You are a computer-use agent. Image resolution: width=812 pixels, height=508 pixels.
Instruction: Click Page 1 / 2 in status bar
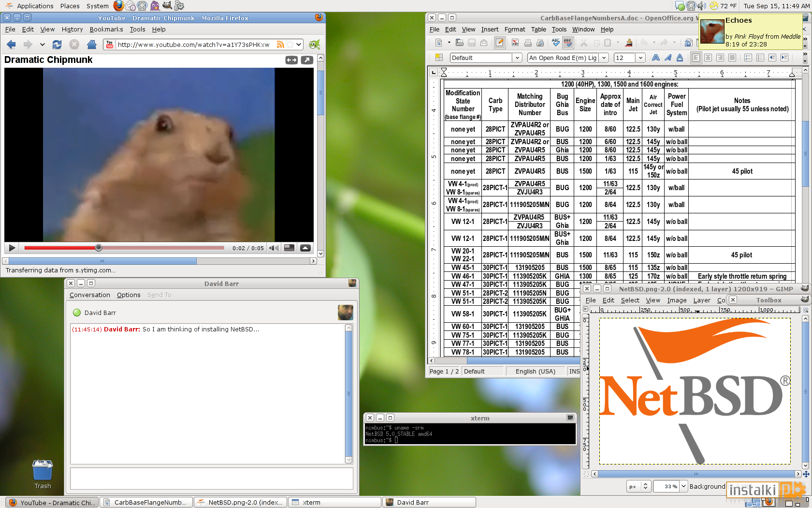(x=444, y=372)
